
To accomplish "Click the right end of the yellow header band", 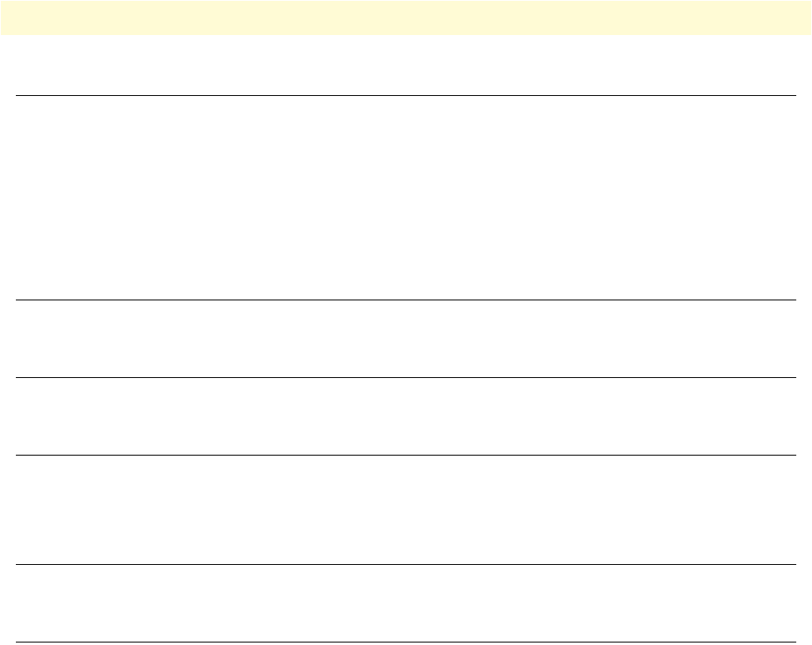I will [804, 17].
